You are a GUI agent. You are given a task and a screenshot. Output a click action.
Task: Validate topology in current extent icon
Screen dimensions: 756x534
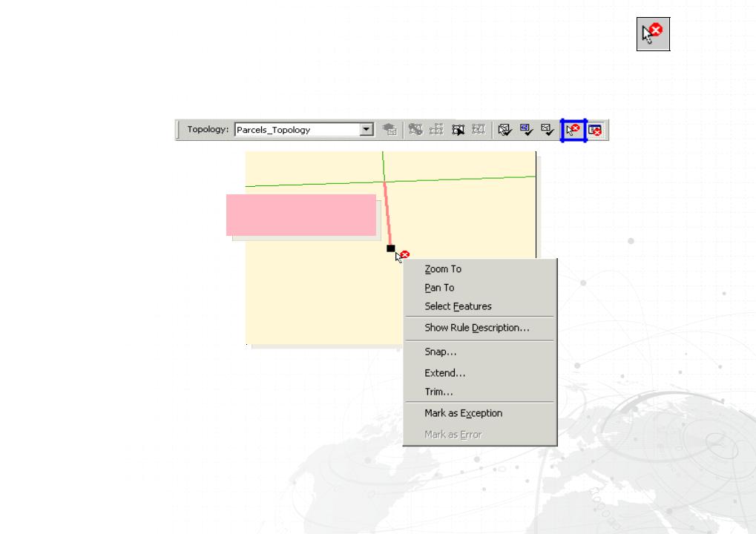coord(527,130)
